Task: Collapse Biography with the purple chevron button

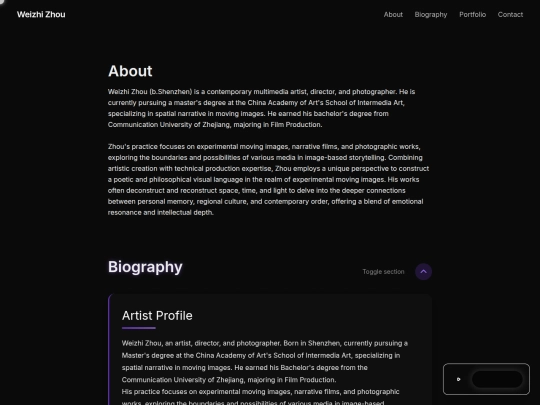Action: (423, 272)
